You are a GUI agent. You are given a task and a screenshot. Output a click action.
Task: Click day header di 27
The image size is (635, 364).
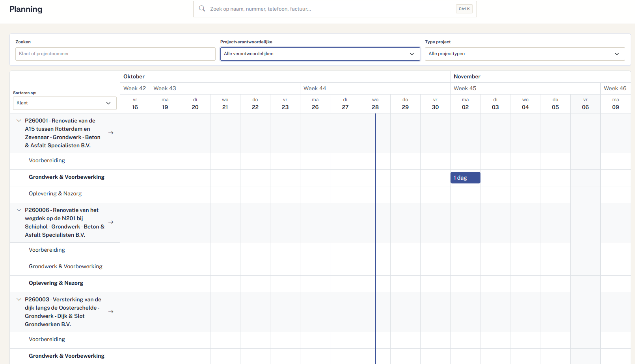click(345, 104)
